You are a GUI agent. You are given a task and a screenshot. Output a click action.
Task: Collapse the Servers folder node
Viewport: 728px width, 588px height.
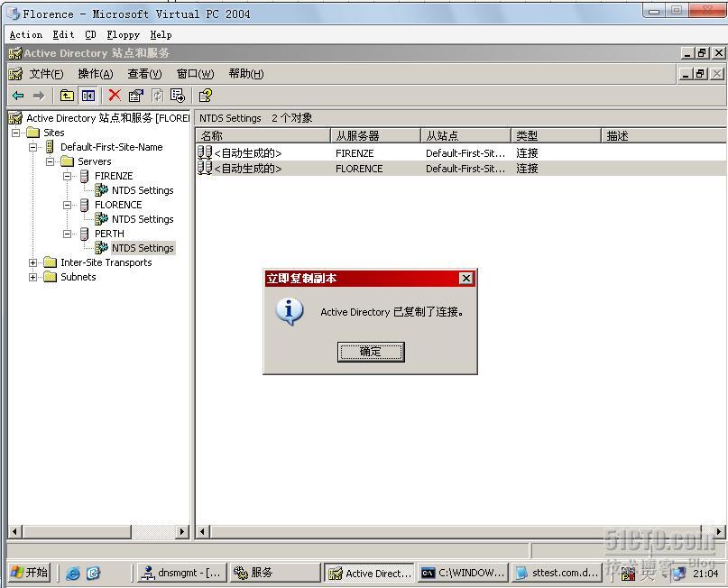(51, 161)
